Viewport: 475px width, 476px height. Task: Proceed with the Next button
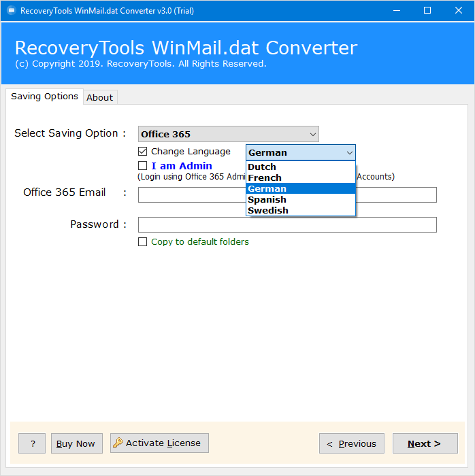pyautogui.click(x=425, y=443)
